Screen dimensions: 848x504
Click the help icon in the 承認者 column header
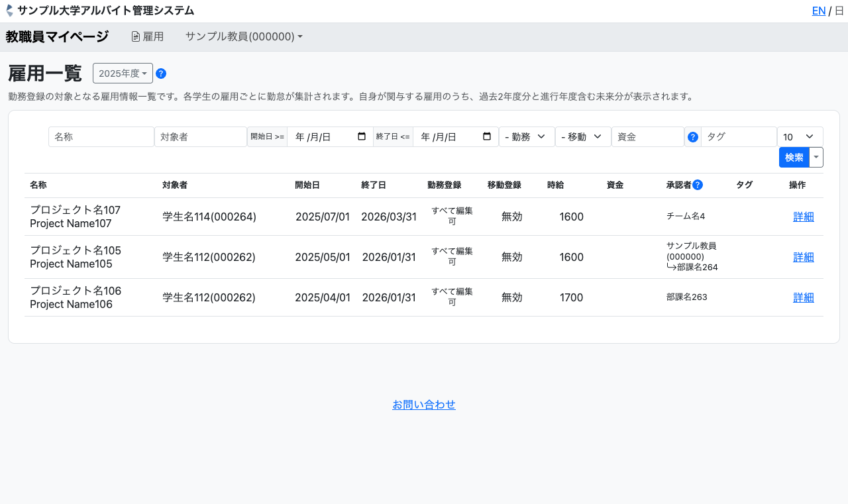coord(698,185)
